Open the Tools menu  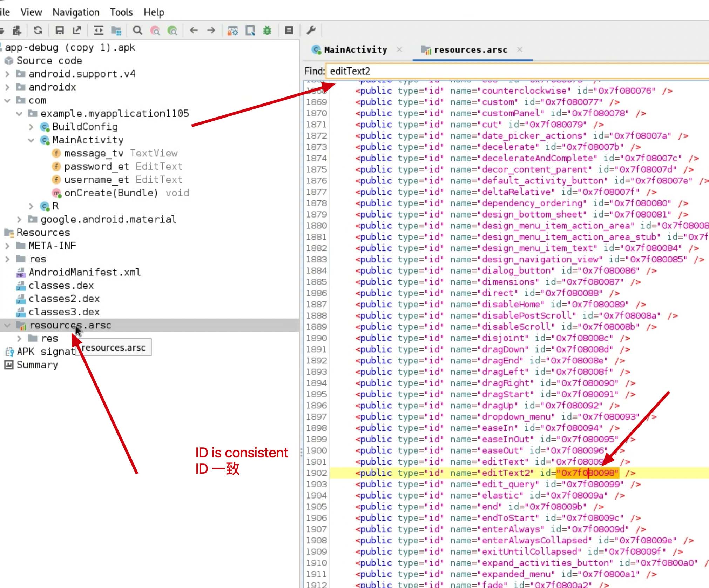pos(121,12)
